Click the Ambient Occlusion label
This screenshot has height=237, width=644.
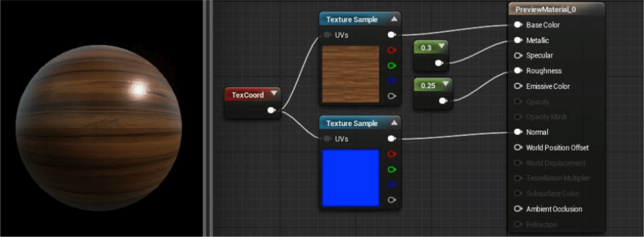click(554, 209)
